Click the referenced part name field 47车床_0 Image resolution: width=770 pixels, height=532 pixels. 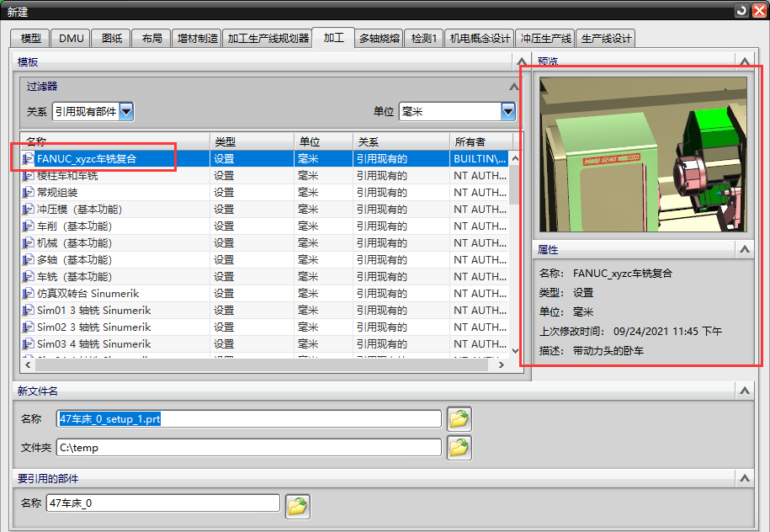tap(163, 503)
